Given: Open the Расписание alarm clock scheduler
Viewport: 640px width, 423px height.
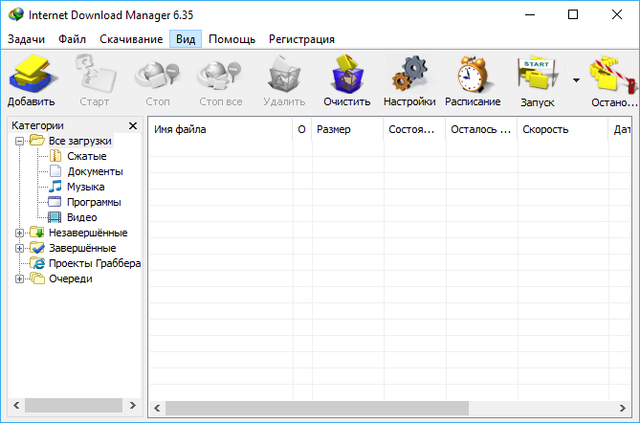Looking at the screenshot, I should (472, 80).
